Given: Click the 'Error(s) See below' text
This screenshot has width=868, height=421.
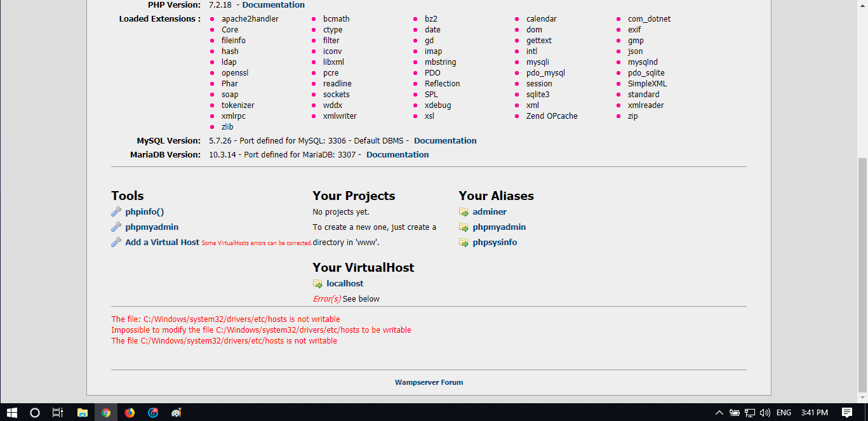Looking at the screenshot, I should point(346,299).
